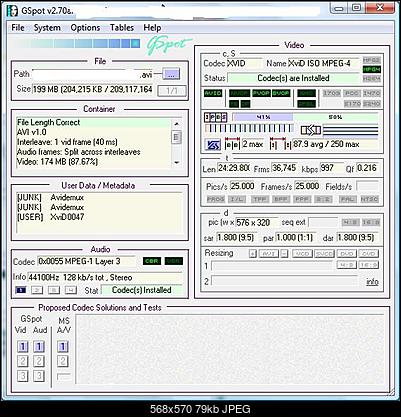Click GSpot Aud test button 1
Viewport: 401px width, 417px height.
(39, 347)
